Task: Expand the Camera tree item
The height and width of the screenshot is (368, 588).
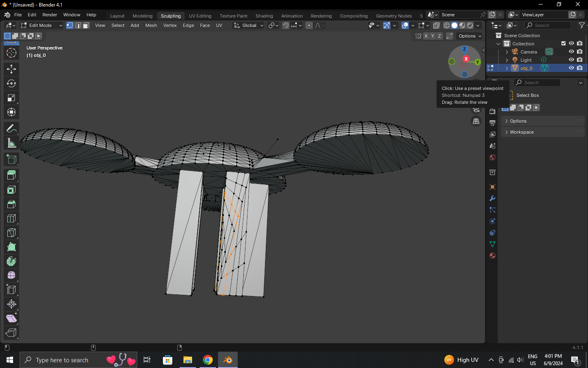Action: pos(507,52)
